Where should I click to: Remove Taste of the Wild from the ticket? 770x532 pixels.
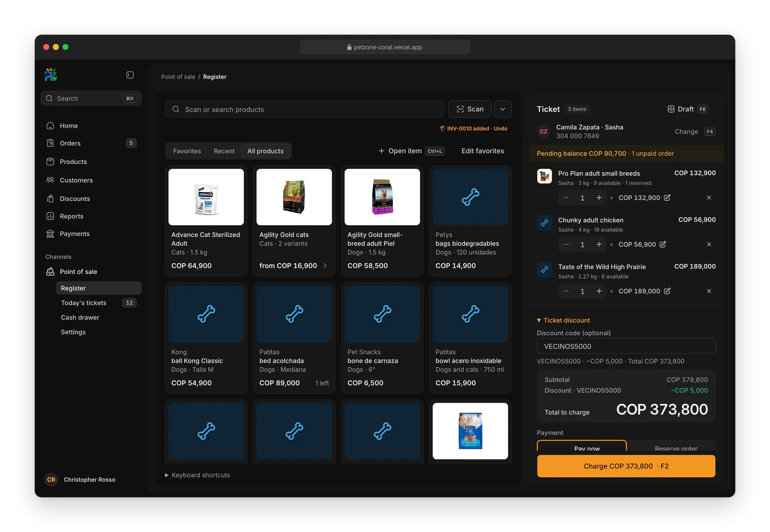coord(709,291)
